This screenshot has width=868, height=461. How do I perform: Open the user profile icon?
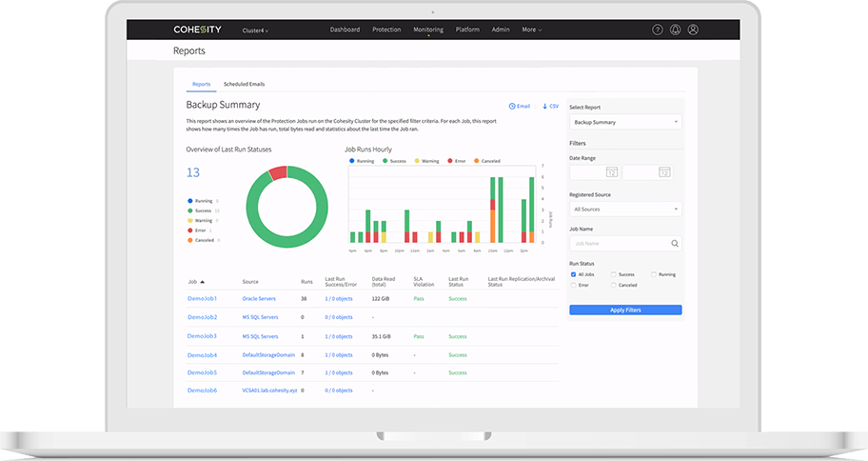coord(693,30)
